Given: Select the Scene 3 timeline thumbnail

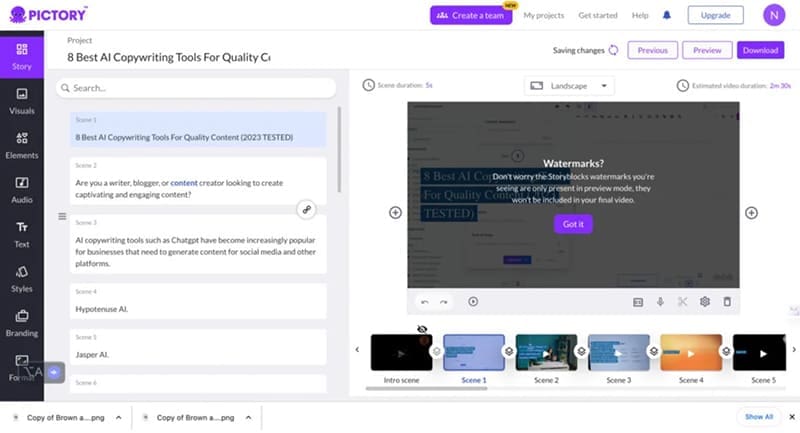Looking at the screenshot, I should point(618,352).
